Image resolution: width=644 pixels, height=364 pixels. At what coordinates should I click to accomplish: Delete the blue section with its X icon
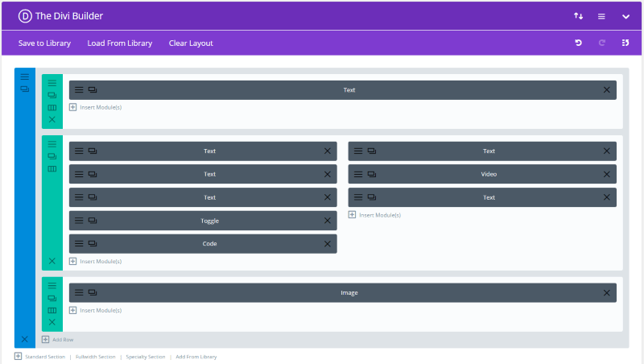(x=24, y=339)
